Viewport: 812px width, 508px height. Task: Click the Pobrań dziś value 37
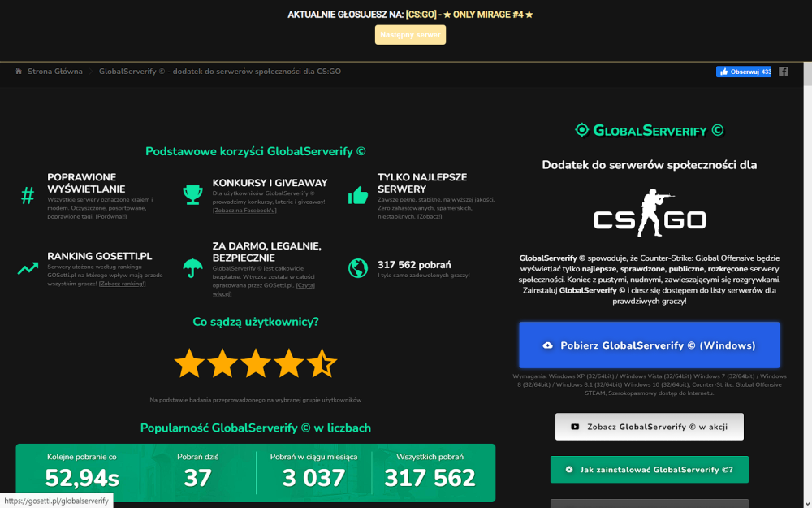click(198, 478)
